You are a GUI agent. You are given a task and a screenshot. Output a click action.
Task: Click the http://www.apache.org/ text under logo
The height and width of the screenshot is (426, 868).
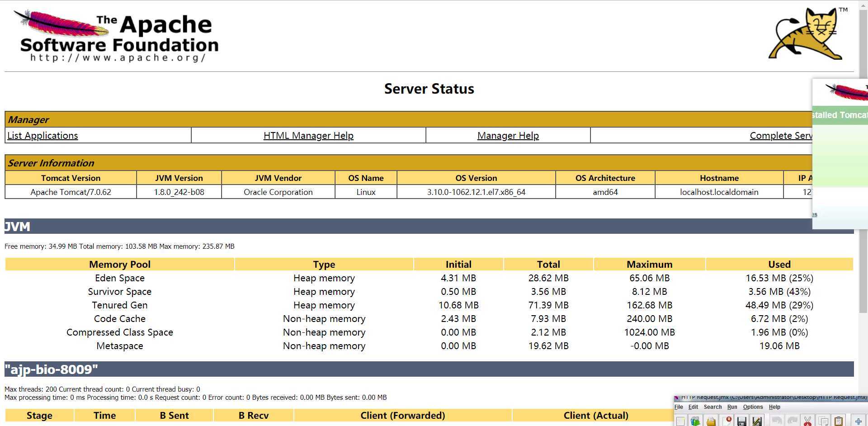click(118, 58)
